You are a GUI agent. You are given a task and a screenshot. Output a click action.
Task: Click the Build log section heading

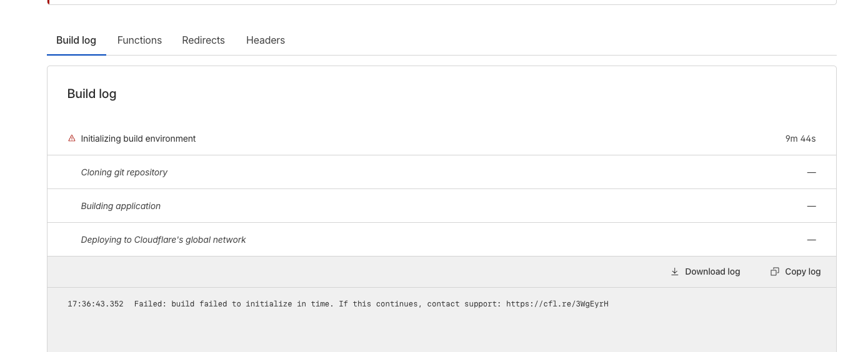click(92, 94)
